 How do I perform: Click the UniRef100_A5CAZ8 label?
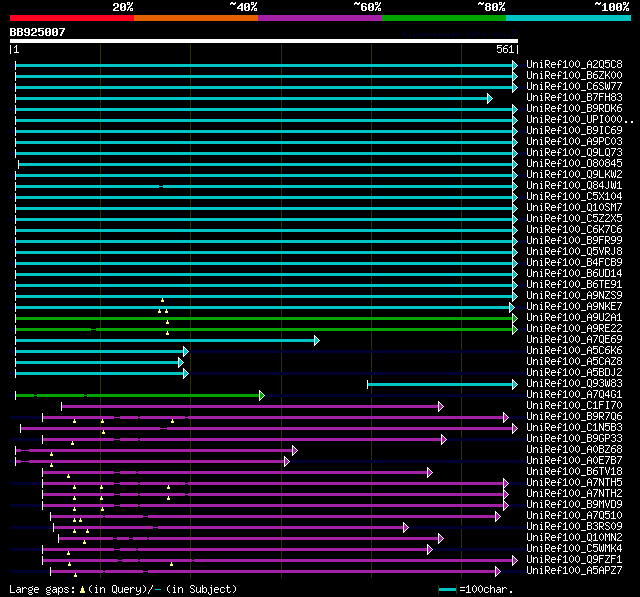pyautogui.click(x=574, y=362)
